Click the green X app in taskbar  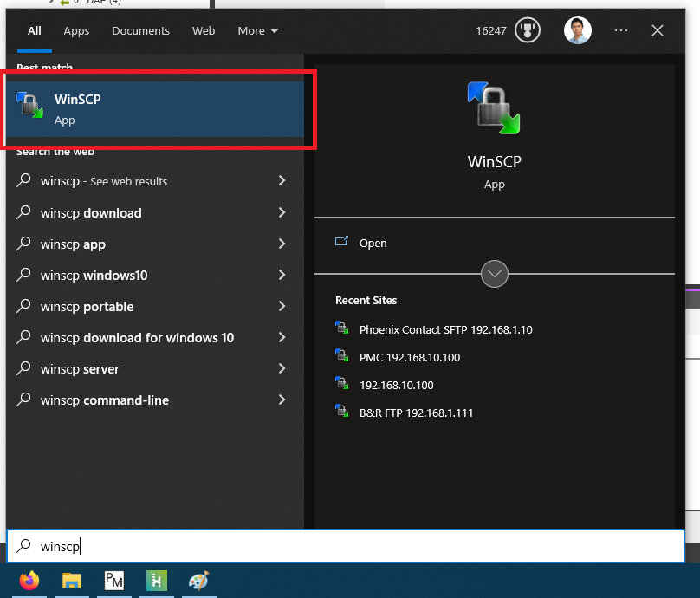(157, 581)
